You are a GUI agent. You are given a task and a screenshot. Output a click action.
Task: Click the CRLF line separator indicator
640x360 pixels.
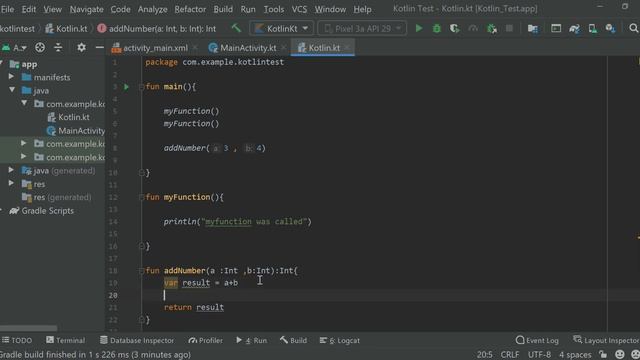point(510,354)
